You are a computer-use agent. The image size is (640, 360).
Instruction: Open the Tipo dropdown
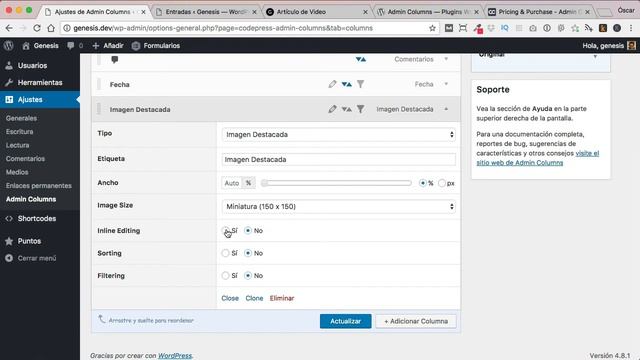[338, 135]
